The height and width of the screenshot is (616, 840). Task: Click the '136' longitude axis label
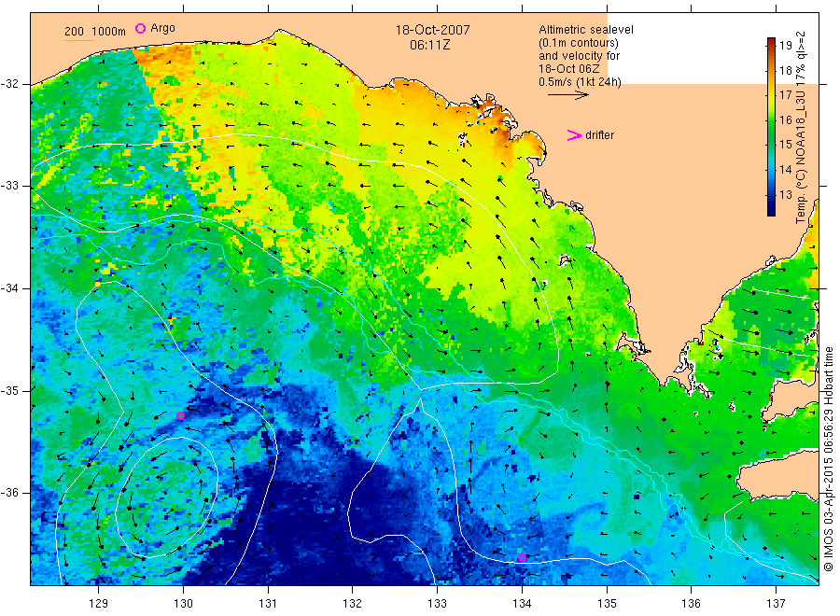(691, 604)
